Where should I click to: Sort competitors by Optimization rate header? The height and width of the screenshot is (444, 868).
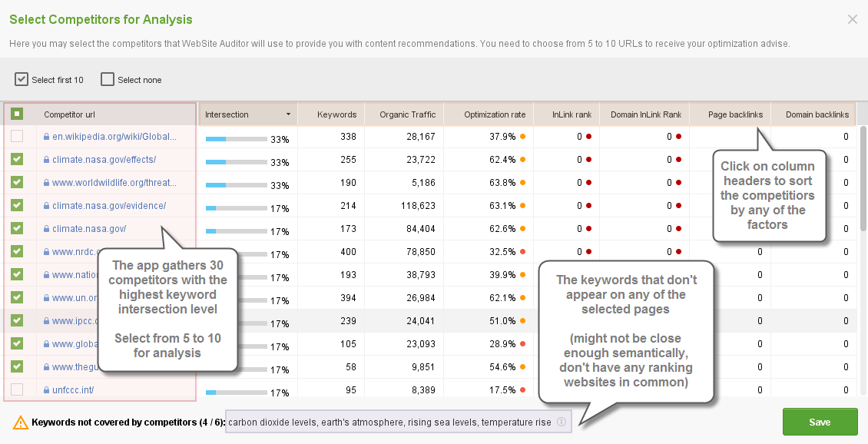(x=494, y=114)
